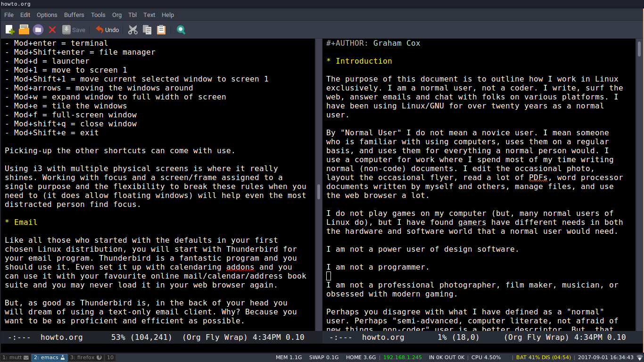Click 'I am not a programmer.' line
Image resolution: width=644 pixels, height=362 pixels.
pos(378,267)
